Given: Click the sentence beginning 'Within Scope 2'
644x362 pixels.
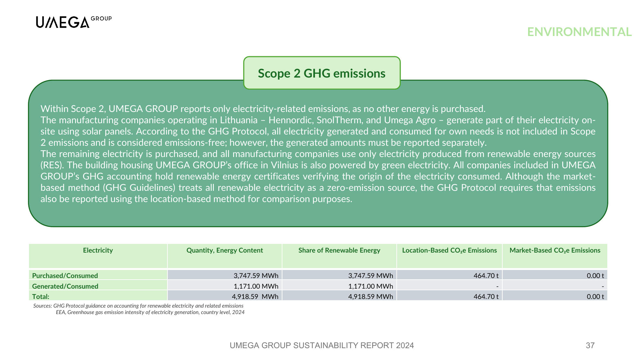Looking at the screenshot, I should (x=263, y=109).
